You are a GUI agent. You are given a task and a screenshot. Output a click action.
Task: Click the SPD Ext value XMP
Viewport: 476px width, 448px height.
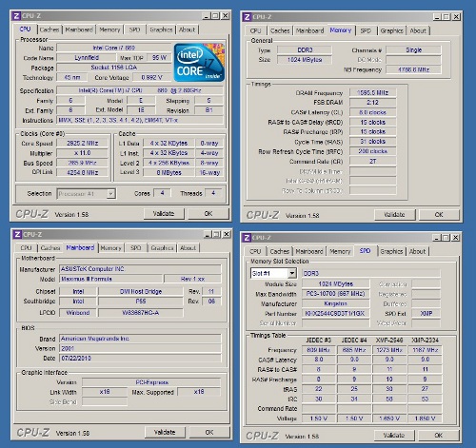tap(426, 314)
